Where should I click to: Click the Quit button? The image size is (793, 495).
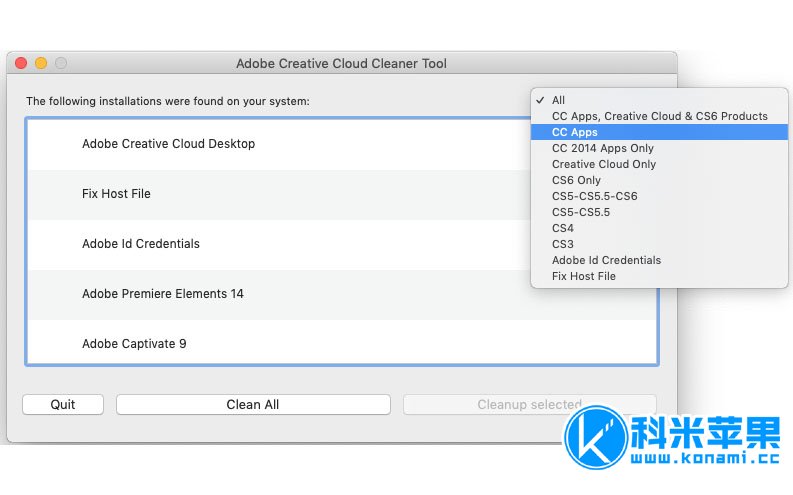tap(63, 404)
